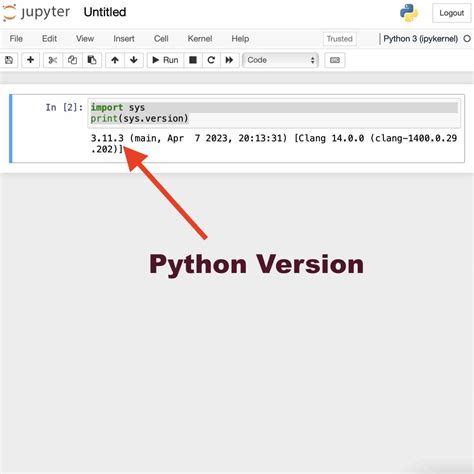Move selected cell down arrow
Image resolution: width=474 pixels, height=474 pixels.
(x=134, y=60)
